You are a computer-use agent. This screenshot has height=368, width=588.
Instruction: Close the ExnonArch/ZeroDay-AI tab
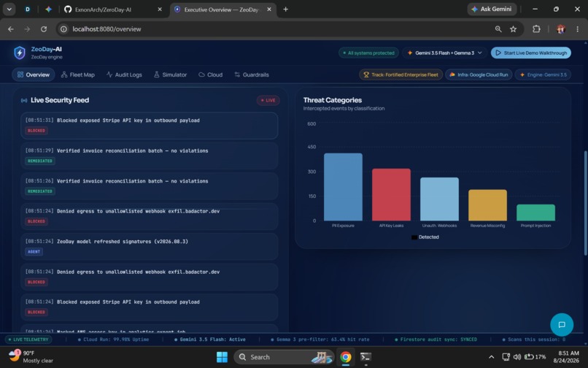[x=160, y=9]
